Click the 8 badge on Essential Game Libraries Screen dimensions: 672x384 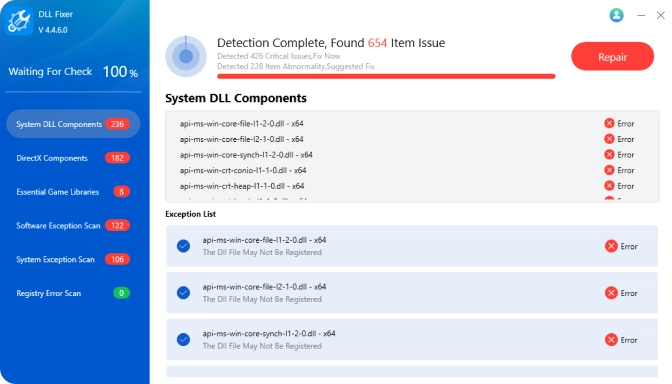pos(121,192)
